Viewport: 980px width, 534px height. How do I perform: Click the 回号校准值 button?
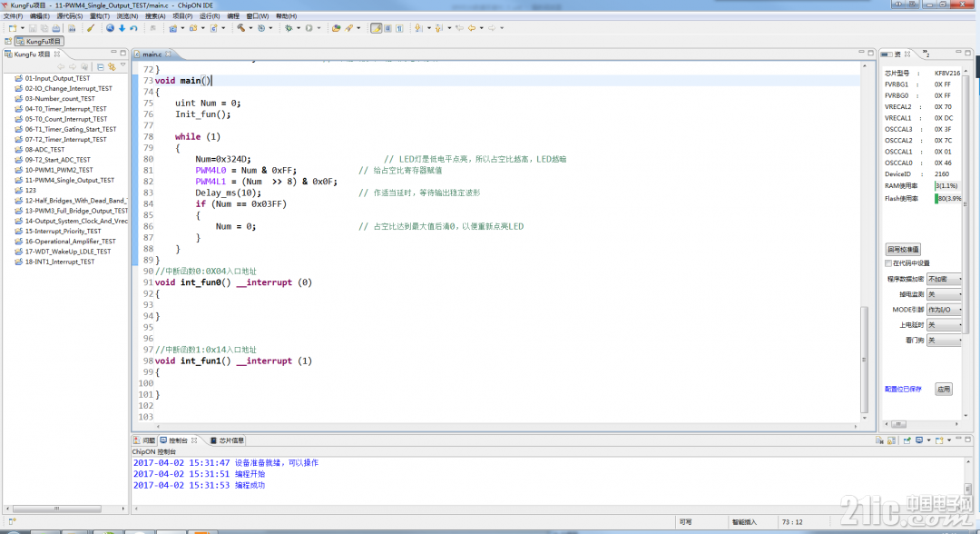(903, 250)
